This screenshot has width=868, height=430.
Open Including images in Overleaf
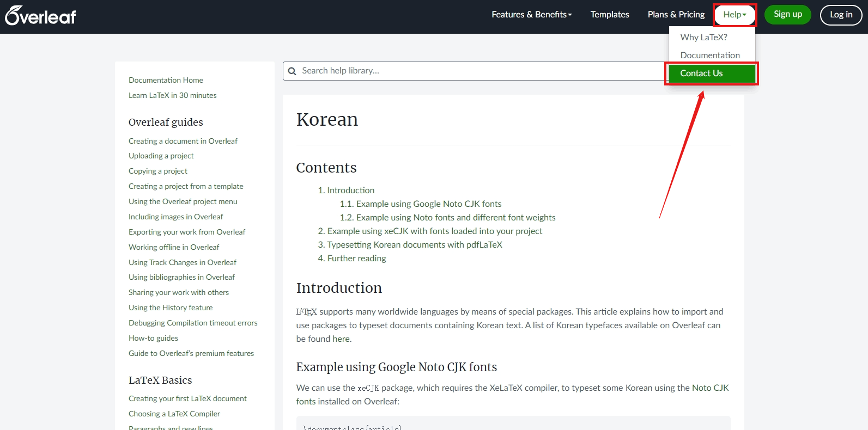click(x=176, y=217)
